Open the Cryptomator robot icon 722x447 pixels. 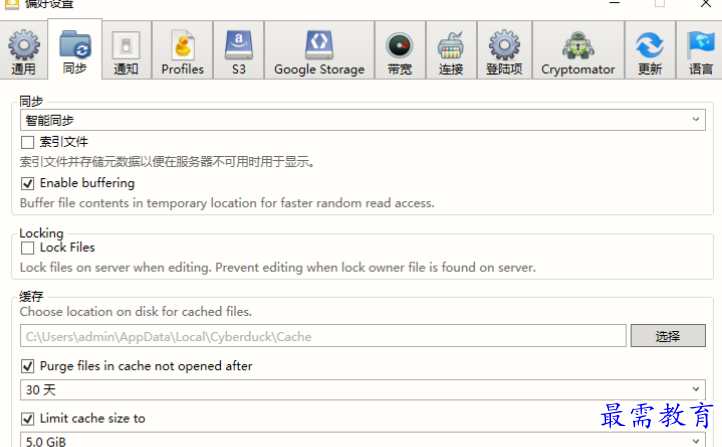[x=578, y=46]
